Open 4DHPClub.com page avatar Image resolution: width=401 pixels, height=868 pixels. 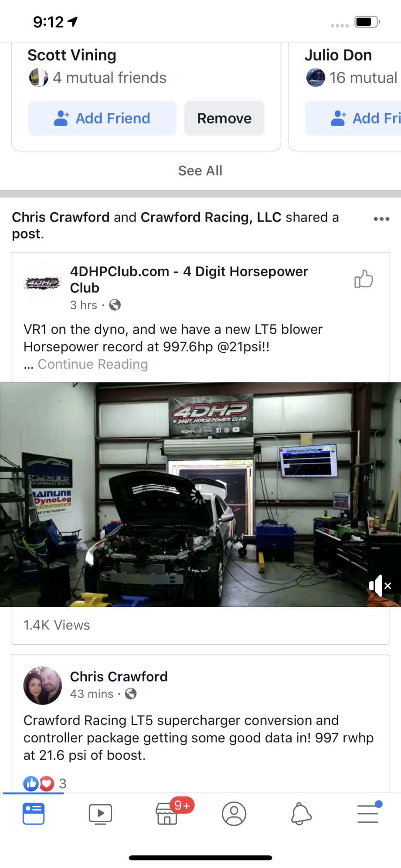point(42,283)
